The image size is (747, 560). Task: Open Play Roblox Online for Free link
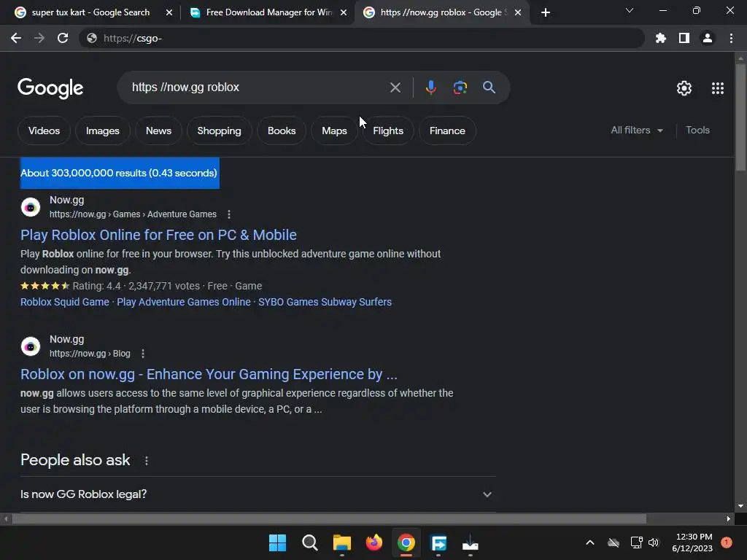pos(158,235)
